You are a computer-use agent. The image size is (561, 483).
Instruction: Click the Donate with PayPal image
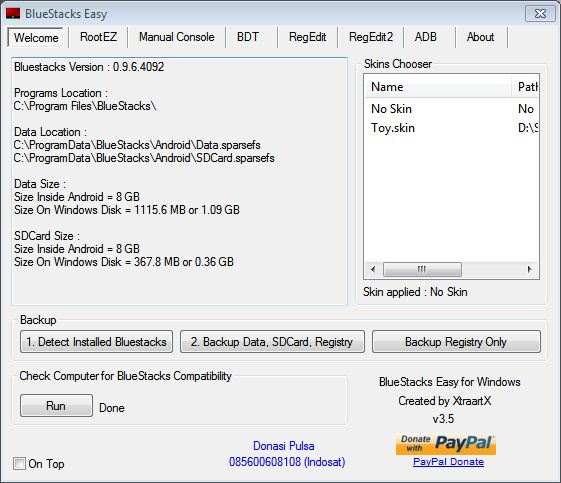point(446,444)
